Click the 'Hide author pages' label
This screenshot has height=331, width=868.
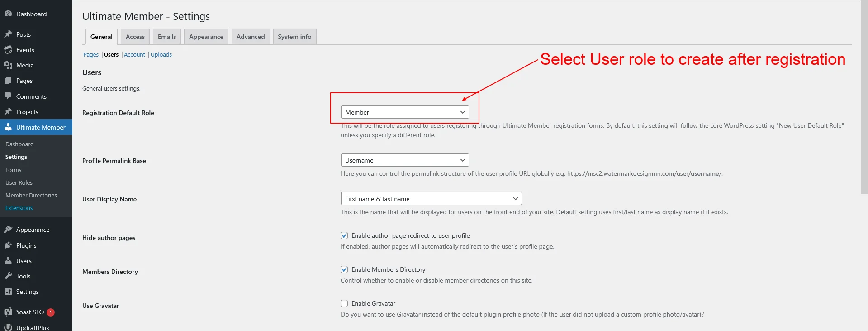109,238
